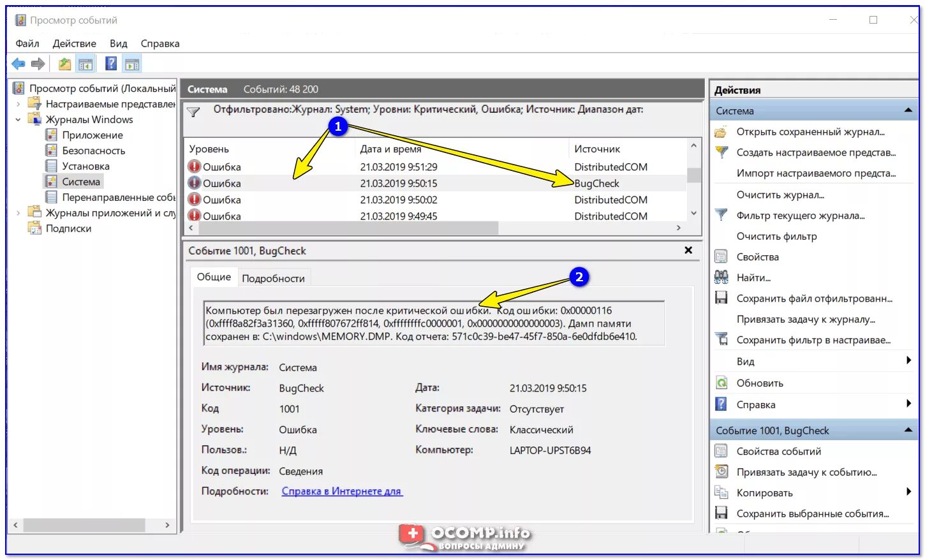The image size is (925, 560).
Task: Select 'Подписки' in tree
Action: 68,228
